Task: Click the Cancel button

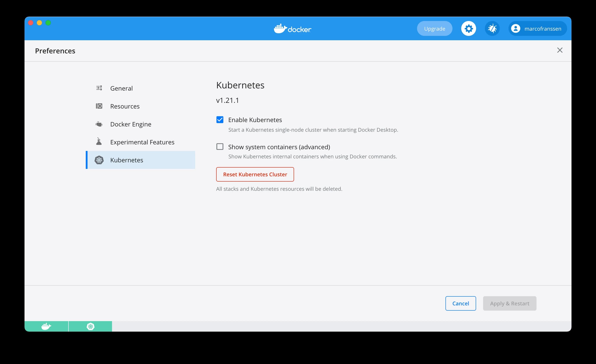Action: (x=461, y=303)
